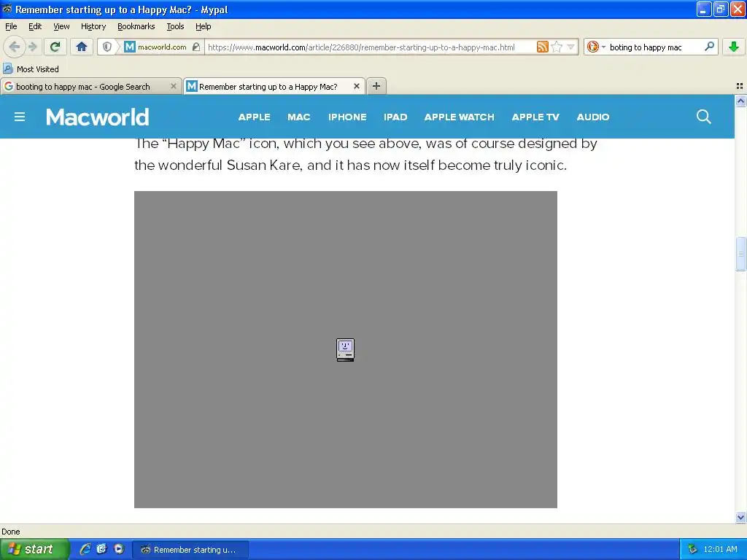The height and width of the screenshot is (560, 747).
Task: Open the Macworld hamburger menu
Action: point(20,117)
